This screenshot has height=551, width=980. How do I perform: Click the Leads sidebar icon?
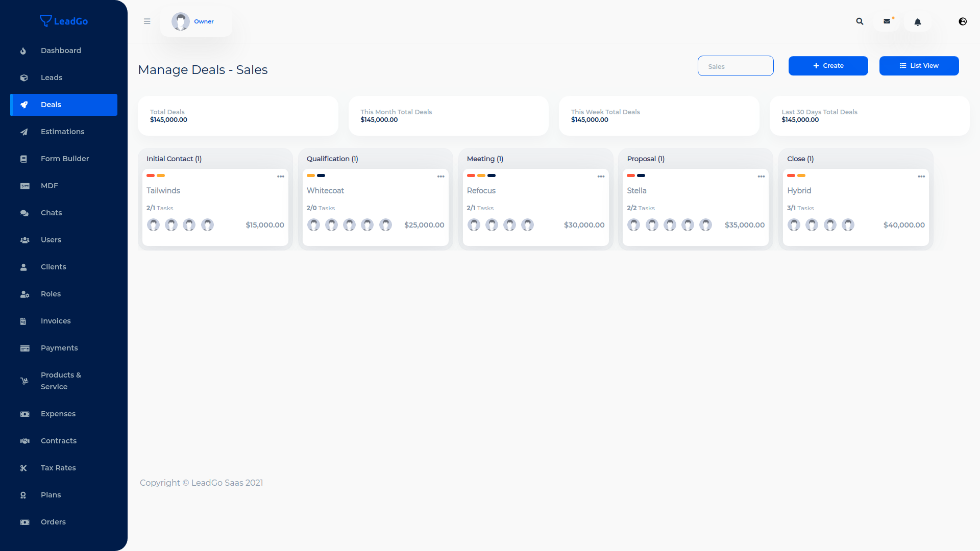[23, 78]
